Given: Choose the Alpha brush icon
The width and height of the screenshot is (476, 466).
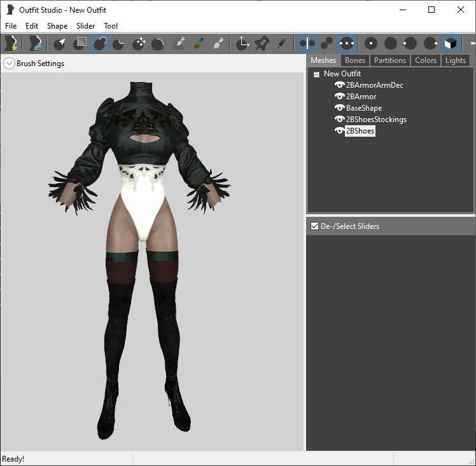Looking at the screenshot, I should (x=218, y=43).
